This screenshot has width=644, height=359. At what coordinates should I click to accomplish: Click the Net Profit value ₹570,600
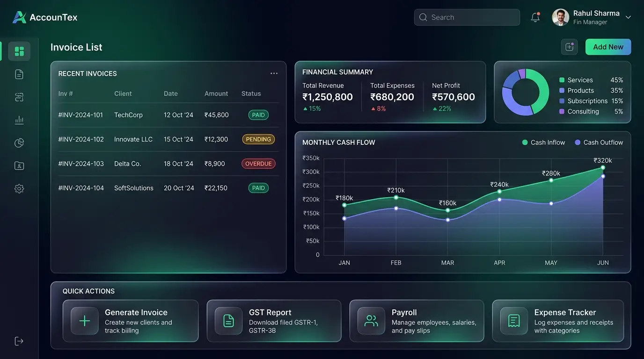pos(454,97)
